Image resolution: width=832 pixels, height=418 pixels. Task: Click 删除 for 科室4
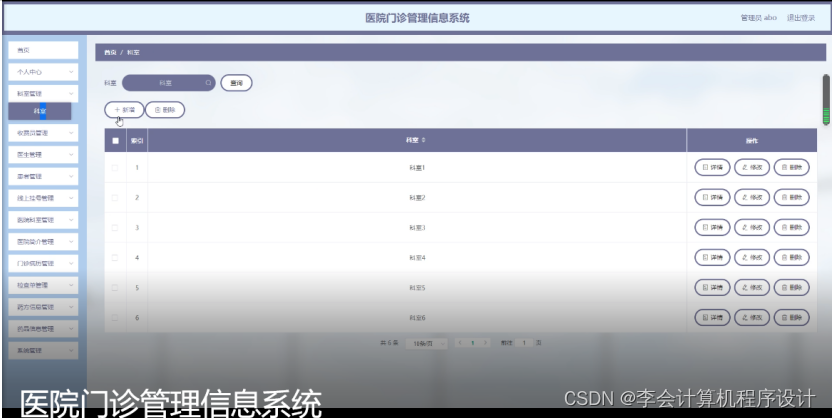pyautogui.click(x=792, y=257)
